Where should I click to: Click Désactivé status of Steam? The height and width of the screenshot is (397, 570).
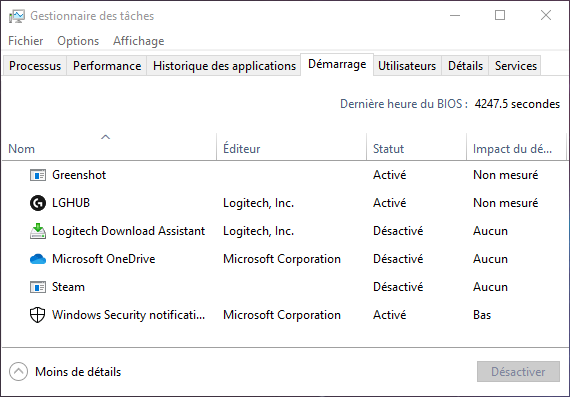click(x=398, y=287)
